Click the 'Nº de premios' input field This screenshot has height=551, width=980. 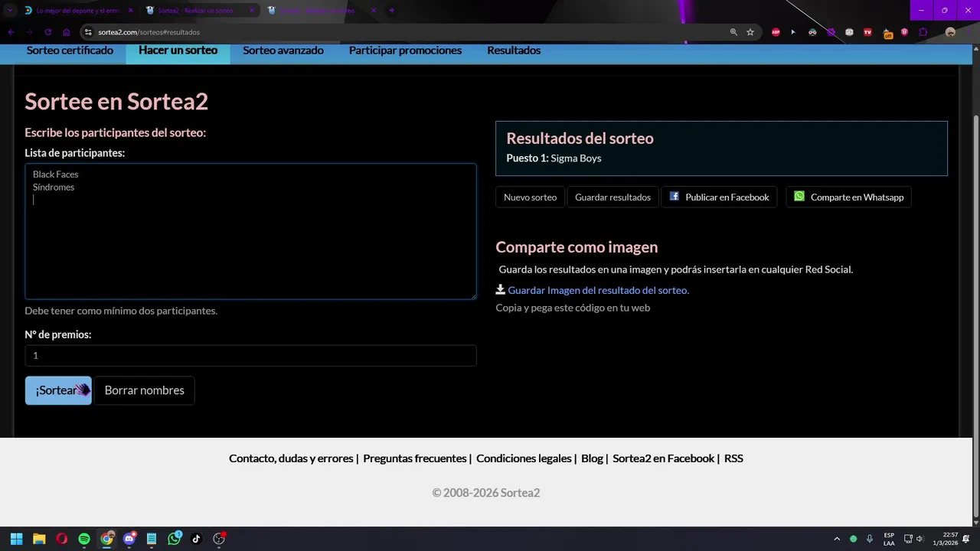click(x=250, y=355)
